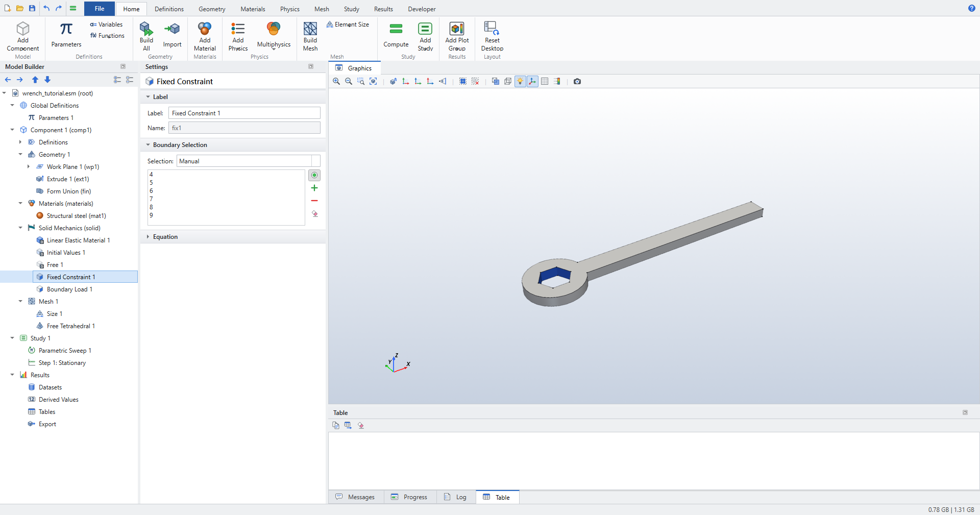This screenshot has width=980, height=515.
Task: Click the Element Size button
Action: pos(348,24)
